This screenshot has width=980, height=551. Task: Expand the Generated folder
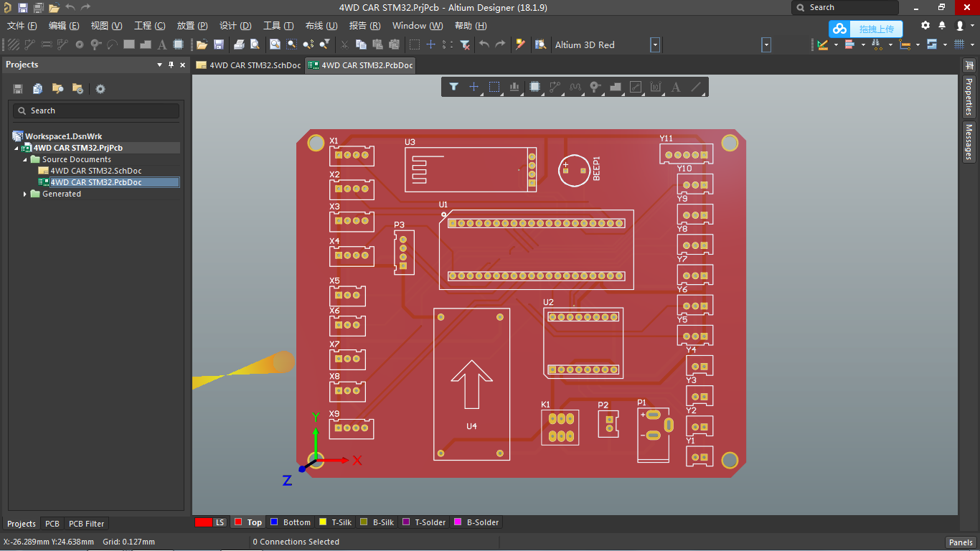coord(26,194)
